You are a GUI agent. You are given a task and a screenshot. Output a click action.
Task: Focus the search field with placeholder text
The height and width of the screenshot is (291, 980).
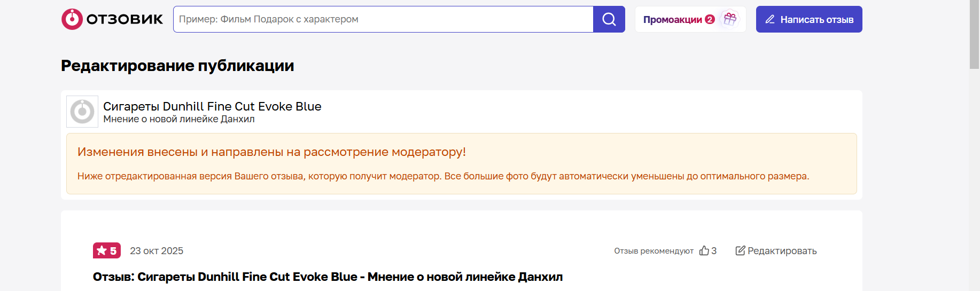pyautogui.click(x=383, y=19)
